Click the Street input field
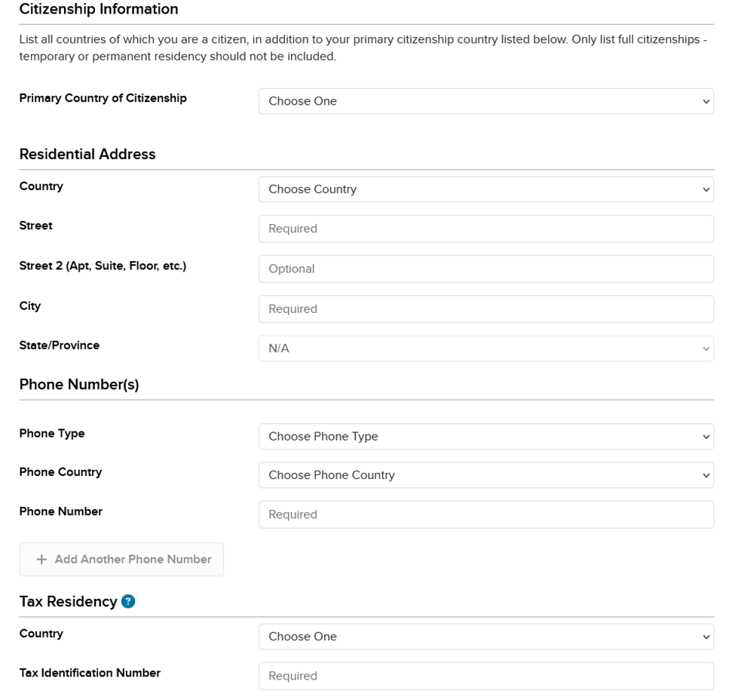The height and width of the screenshot is (700, 735). pyautogui.click(x=485, y=229)
